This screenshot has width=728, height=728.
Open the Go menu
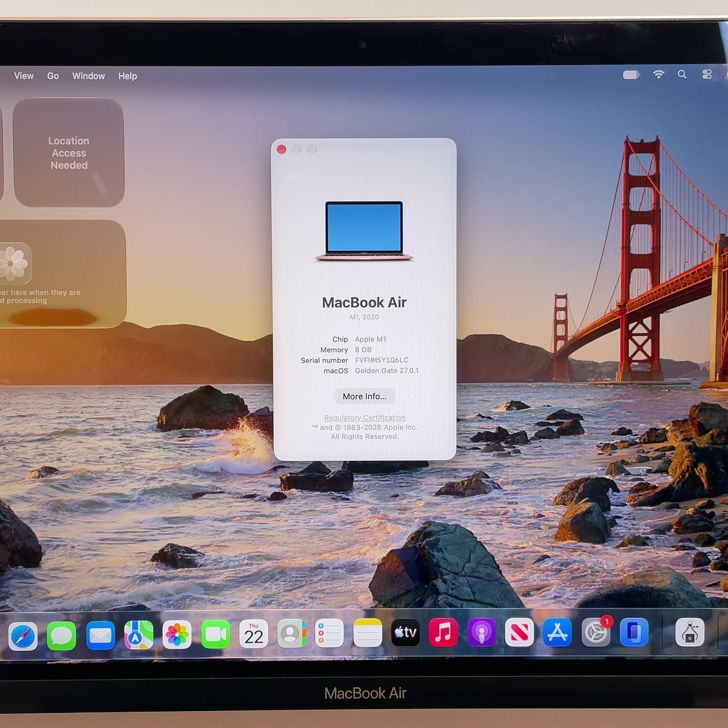pyautogui.click(x=53, y=76)
